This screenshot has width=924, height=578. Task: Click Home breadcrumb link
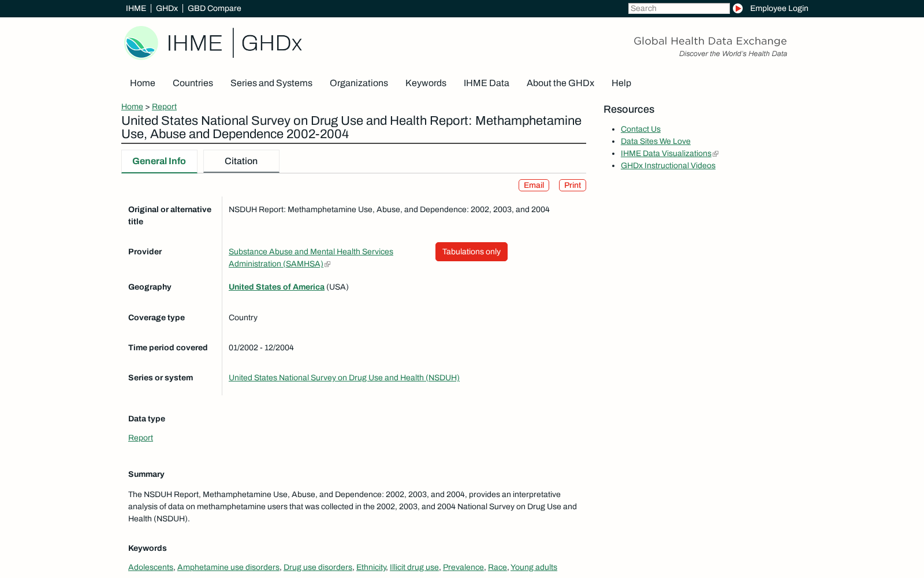coord(132,106)
